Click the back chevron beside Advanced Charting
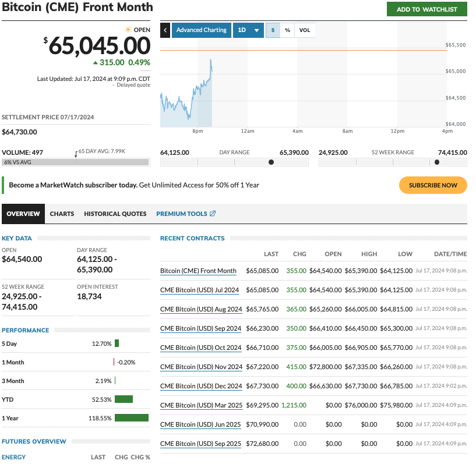 (x=165, y=30)
